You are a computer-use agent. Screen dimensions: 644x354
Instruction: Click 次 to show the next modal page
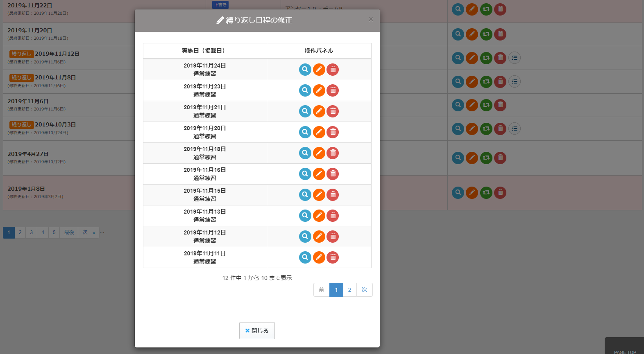364,290
